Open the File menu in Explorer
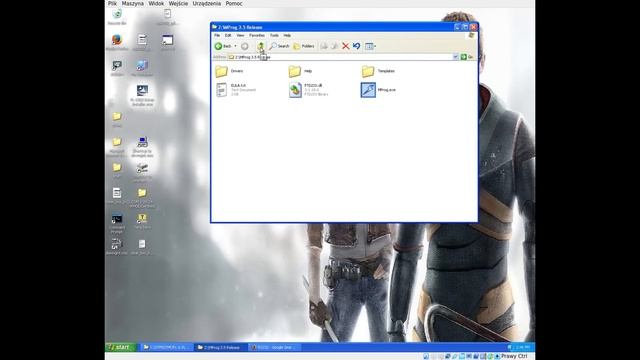Image resolution: width=640 pixels, height=360 pixels. pyautogui.click(x=217, y=36)
